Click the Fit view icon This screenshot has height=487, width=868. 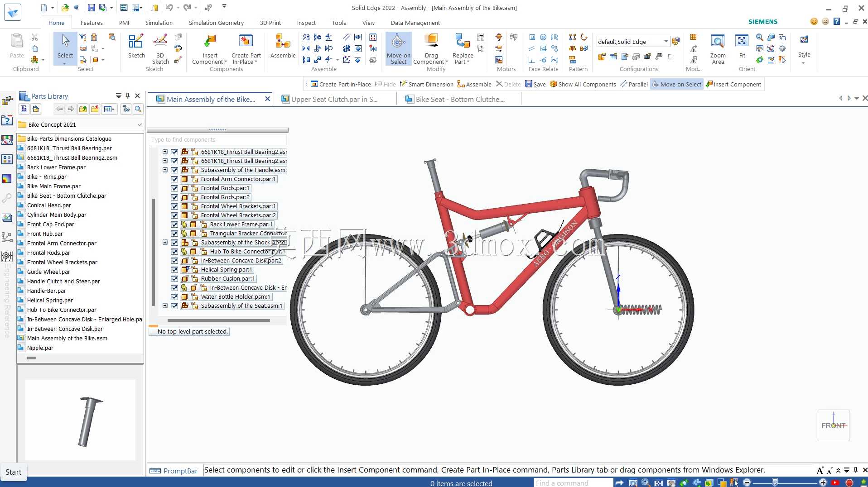pos(742,46)
